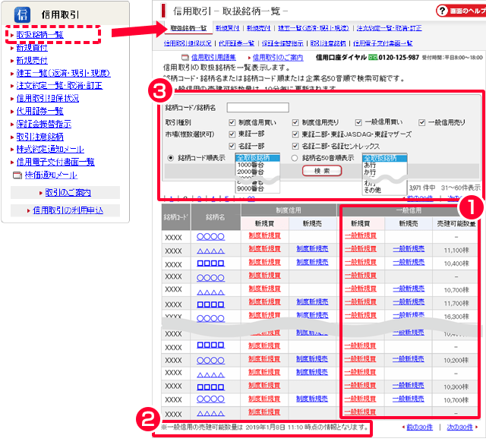Toggle the 名証一部 market checkbox

232,146
